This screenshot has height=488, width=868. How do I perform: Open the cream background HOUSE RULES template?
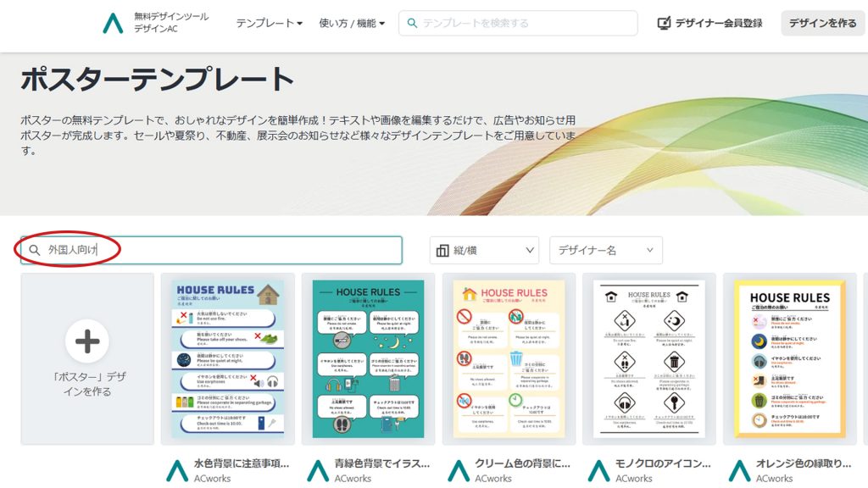[509, 359]
